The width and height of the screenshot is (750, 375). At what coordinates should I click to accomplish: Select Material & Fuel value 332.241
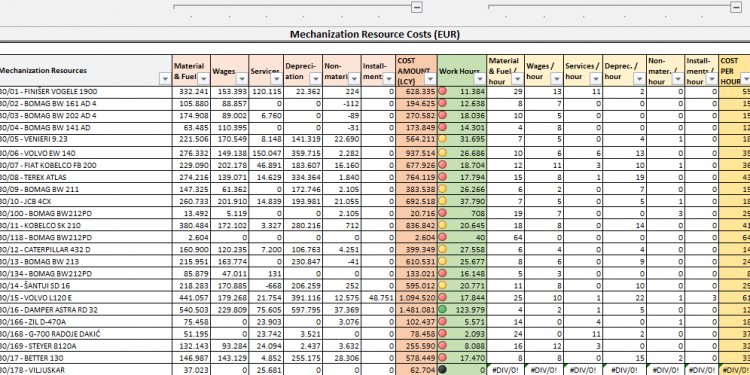[191, 92]
